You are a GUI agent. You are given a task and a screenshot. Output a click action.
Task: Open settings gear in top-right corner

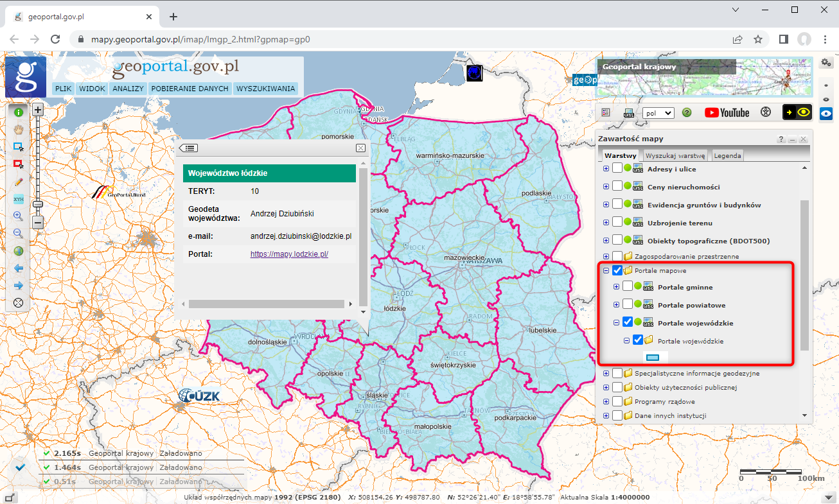826,62
